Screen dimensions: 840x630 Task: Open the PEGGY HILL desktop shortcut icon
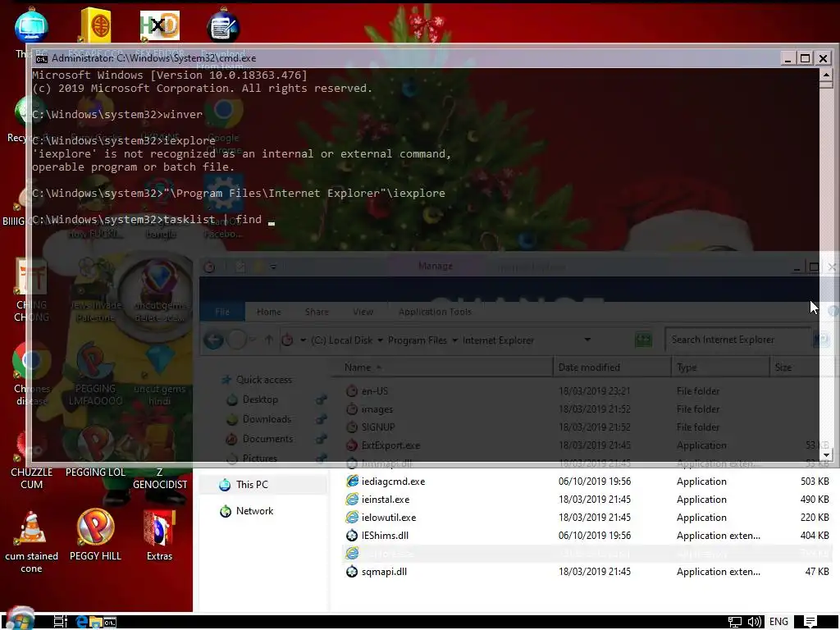[95, 527]
